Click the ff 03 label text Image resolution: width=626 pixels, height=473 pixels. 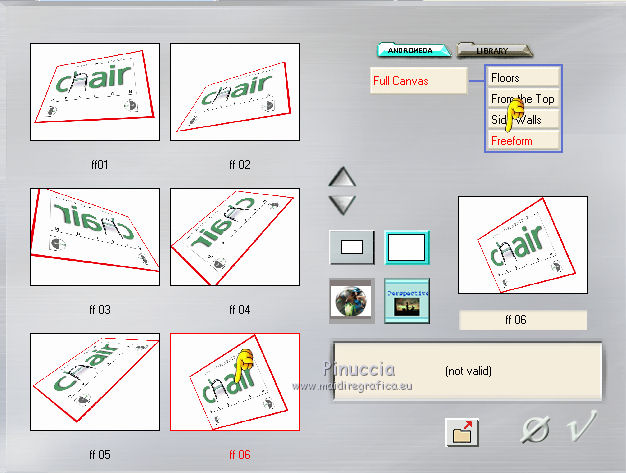99,310
